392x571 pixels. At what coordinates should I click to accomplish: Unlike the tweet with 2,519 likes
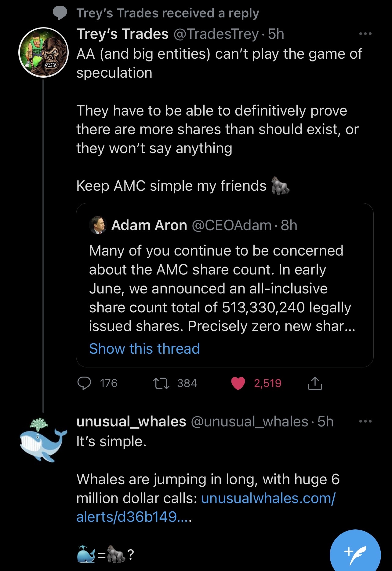[238, 383]
